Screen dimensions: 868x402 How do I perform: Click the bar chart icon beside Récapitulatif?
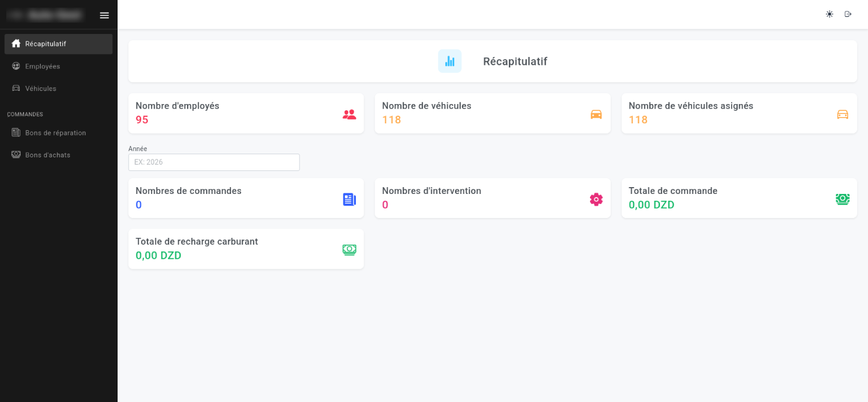tap(449, 61)
